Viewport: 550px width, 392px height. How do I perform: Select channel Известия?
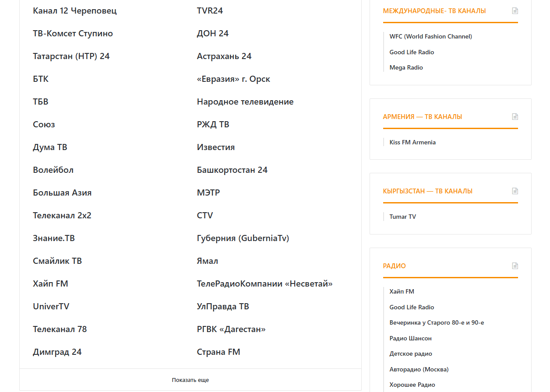click(x=216, y=147)
